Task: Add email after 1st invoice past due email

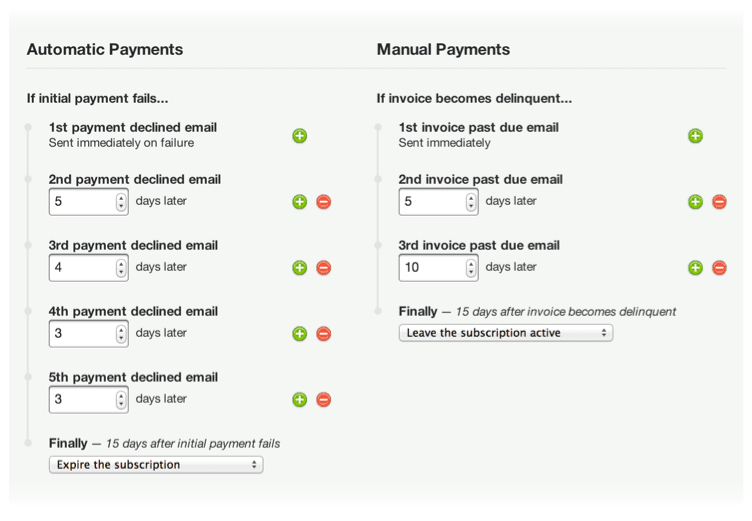Action: click(x=695, y=136)
